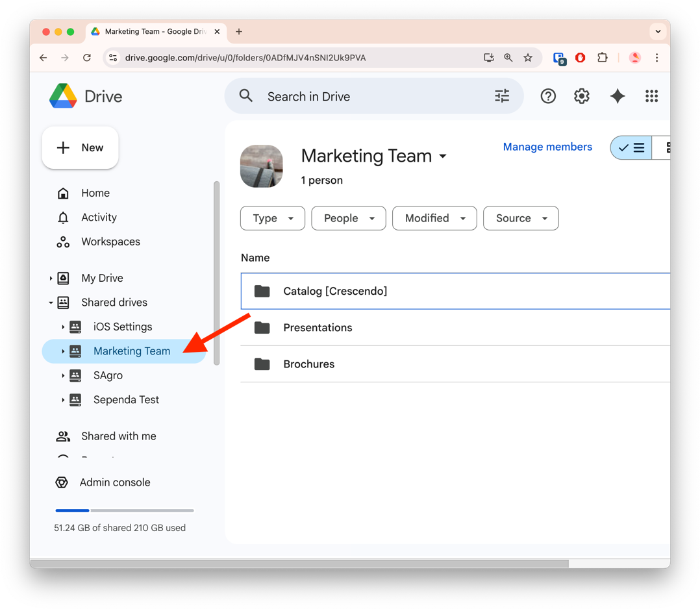Select SAgro shared drive in sidebar

[x=108, y=375]
